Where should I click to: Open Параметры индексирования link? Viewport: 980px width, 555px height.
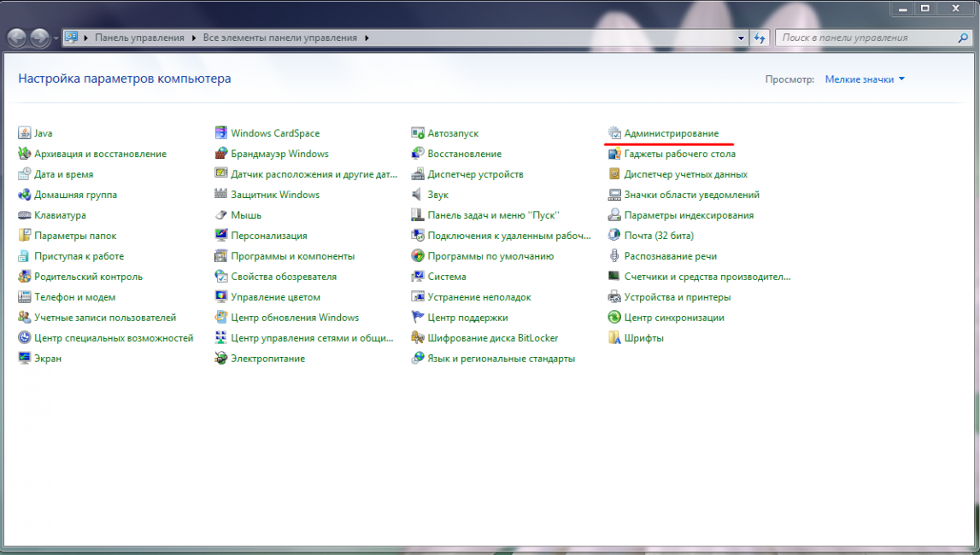(689, 215)
